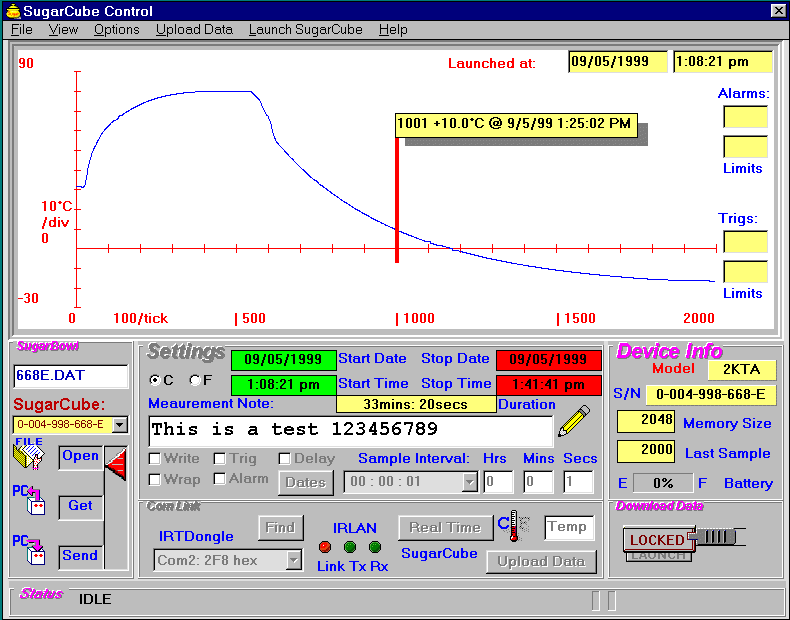The height and width of the screenshot is (620, 790).
Task: Toggle the Trig checkbox
Action: (219, 458)
